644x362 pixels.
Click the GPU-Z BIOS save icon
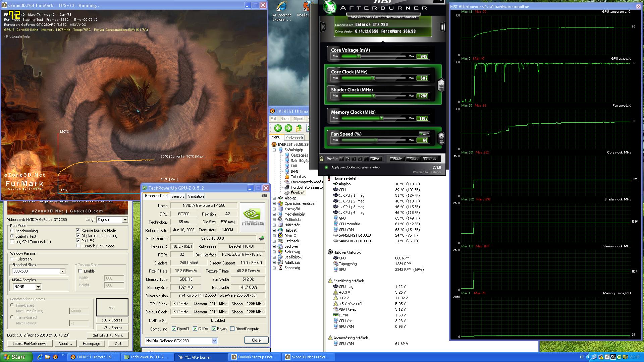262,238
